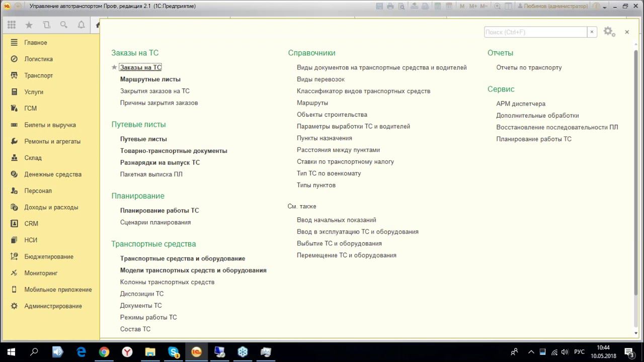Open Модели транспортных средств и оборудования
The height and width of the screenshot is (362, 644).
pos(193,270)
